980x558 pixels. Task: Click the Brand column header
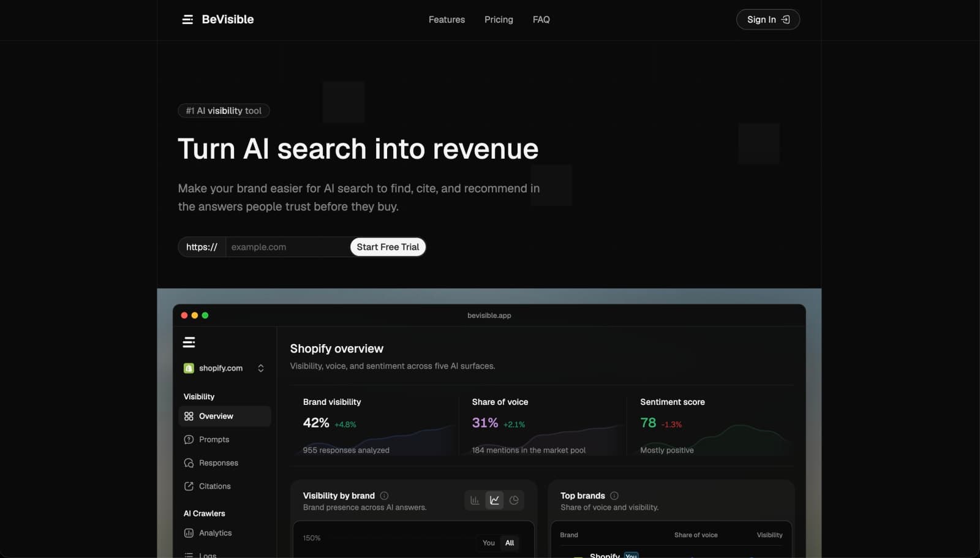point(569,535)
